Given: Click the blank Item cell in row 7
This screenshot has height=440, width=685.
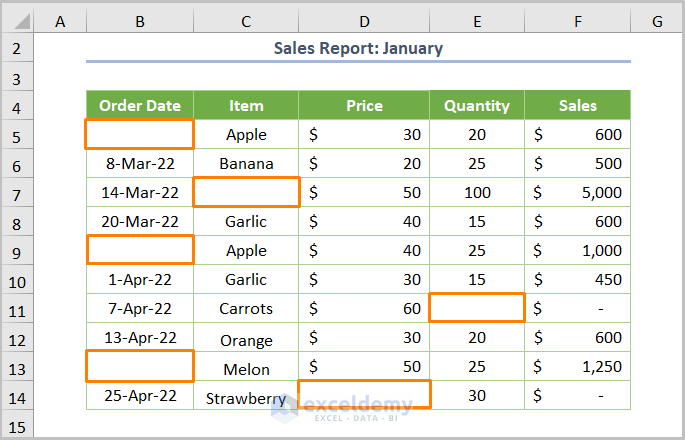Looking at the screenshot, I should click(246, 192).
